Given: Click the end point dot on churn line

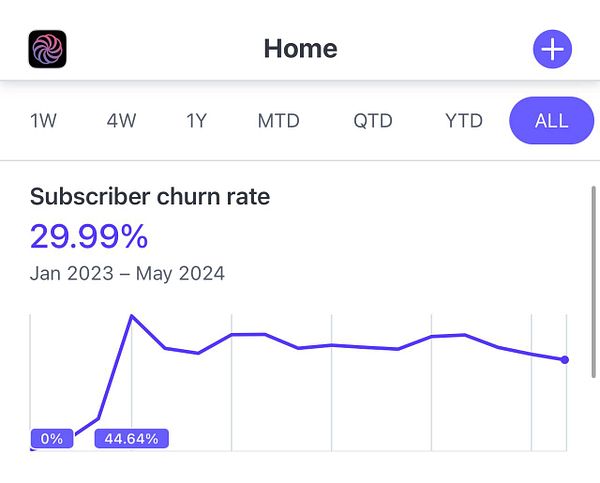Looking at the screenshot, I should (564, 359).
